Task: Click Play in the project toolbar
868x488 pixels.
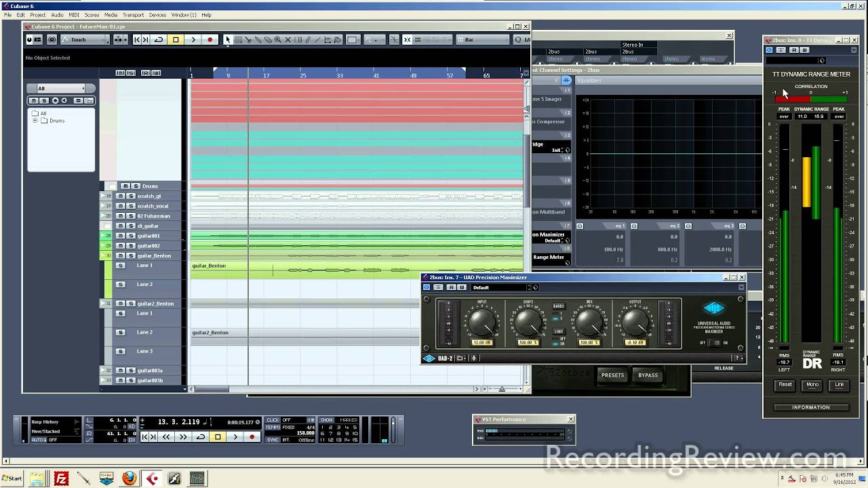Action: click(x=193, y=40)
